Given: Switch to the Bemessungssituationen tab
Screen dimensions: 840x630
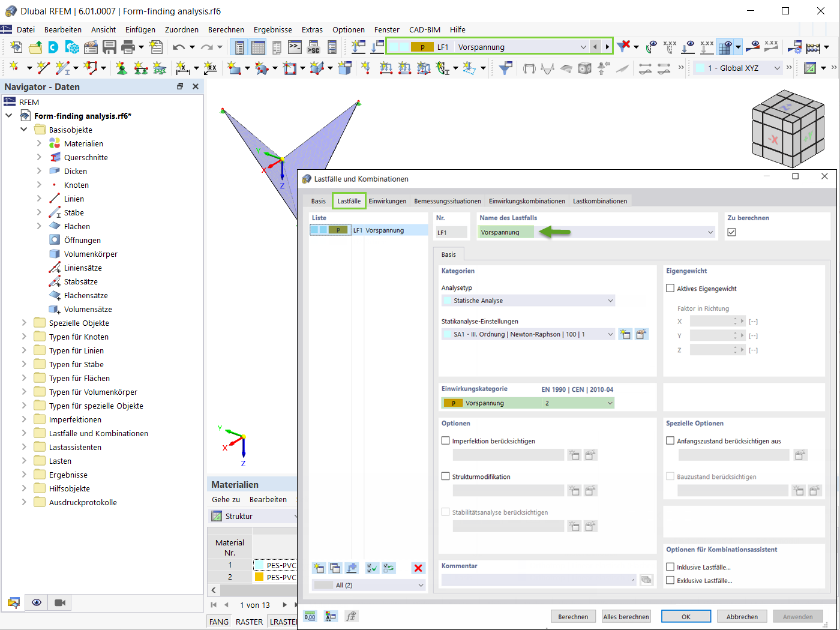Looking at the screenshot, I should [448, 201].
